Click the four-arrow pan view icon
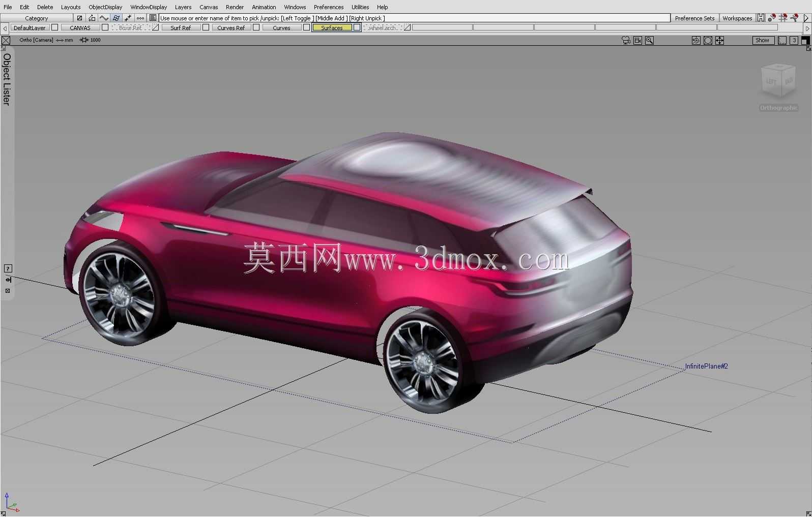The height and width of the screenshot is (517, 812). [719, 40]
